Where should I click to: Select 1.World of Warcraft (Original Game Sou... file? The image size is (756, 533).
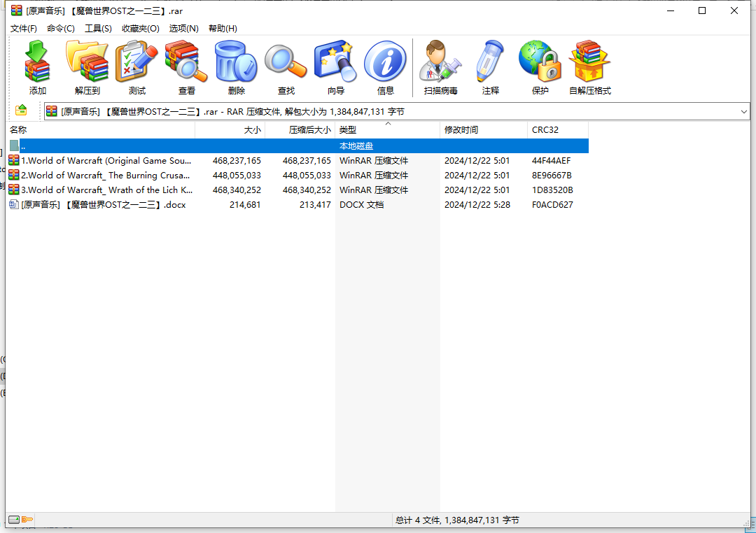pyautogui.click(x=106, y=160)
